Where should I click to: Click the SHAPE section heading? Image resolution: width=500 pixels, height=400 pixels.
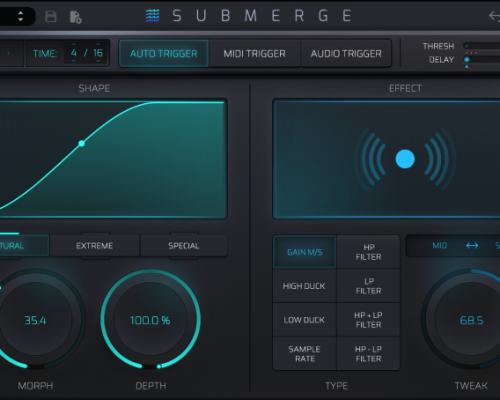94,88
